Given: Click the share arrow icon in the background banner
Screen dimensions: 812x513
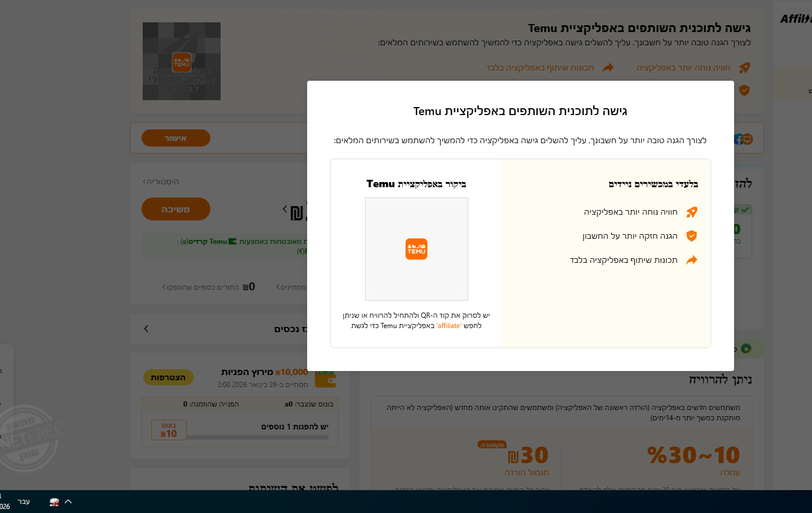Looking at the screenshot, I should point(607,68).
